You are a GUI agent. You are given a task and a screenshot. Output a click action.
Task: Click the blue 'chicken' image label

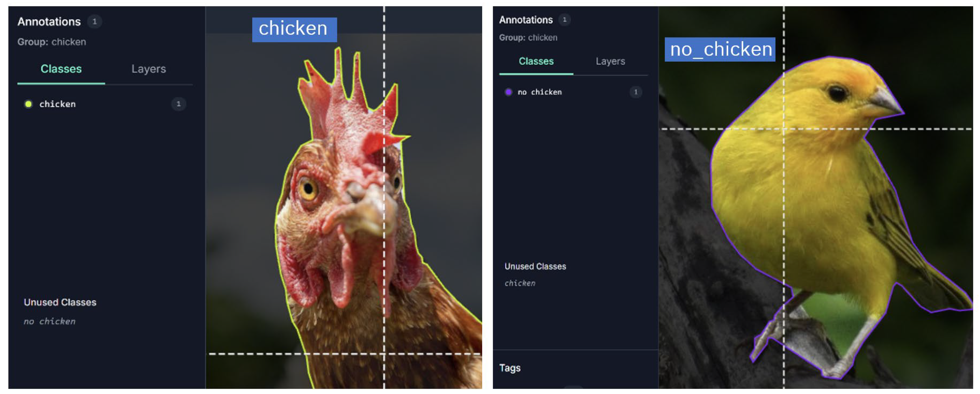pos(294,29)
